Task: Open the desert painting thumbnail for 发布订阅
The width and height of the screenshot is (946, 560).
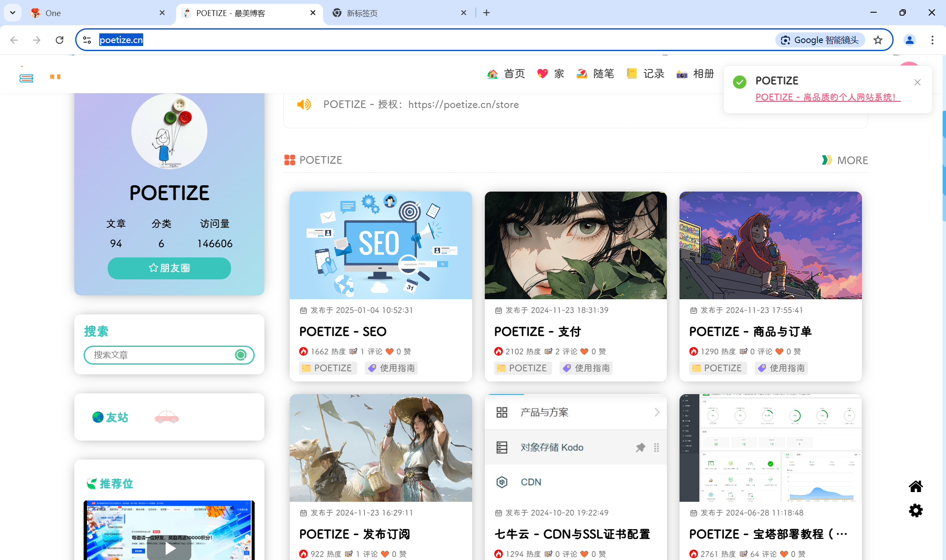Action: coord(381,448)
